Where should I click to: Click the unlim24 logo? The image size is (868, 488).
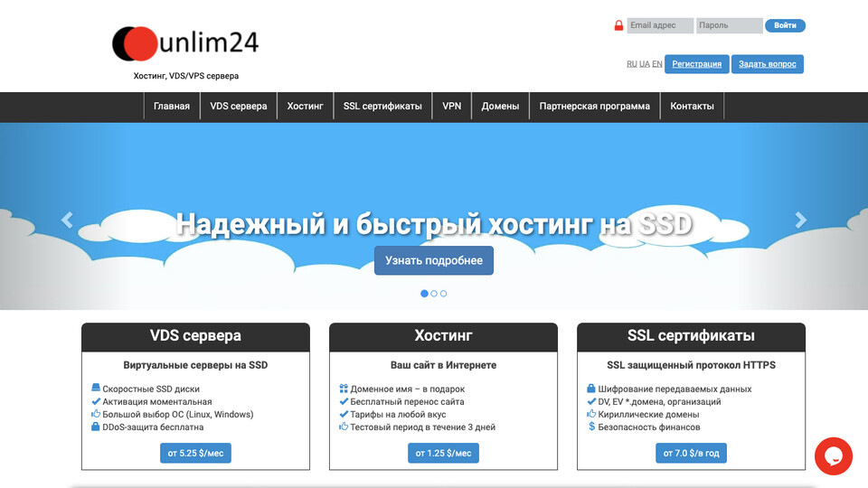tap(185, 43)
